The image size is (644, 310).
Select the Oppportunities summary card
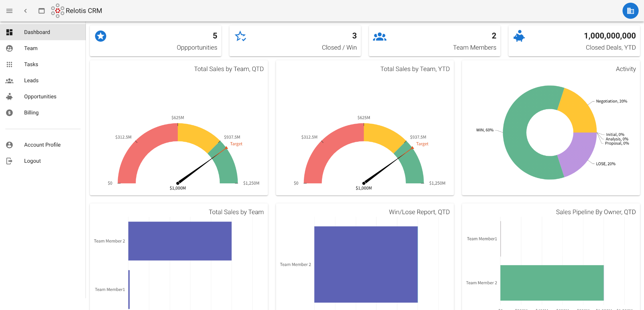click(156, 41)
